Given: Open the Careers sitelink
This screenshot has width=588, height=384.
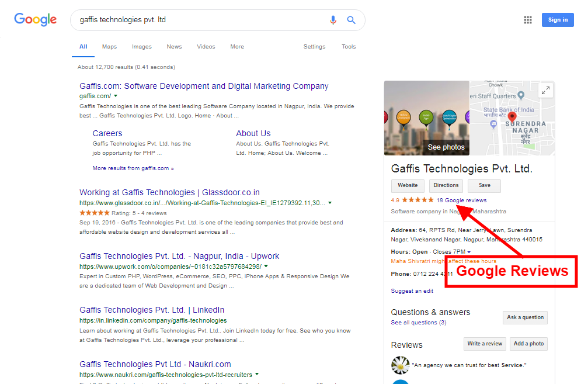Looking at the screenshot, I should tap(107, 133).
